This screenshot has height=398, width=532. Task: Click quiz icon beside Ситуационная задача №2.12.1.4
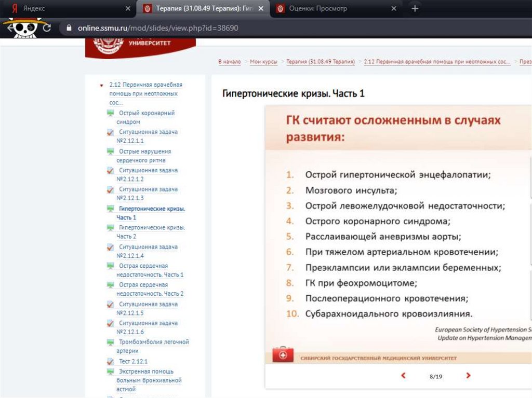110,247
